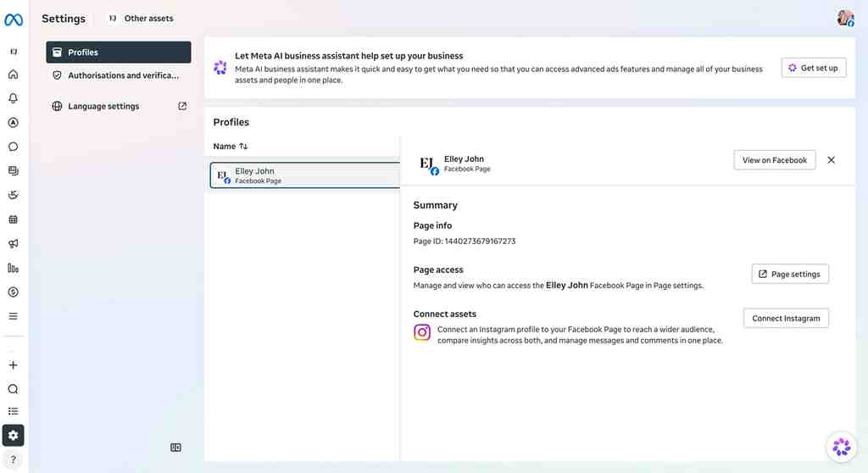Sort profiles by Name column

coord(231,146)
